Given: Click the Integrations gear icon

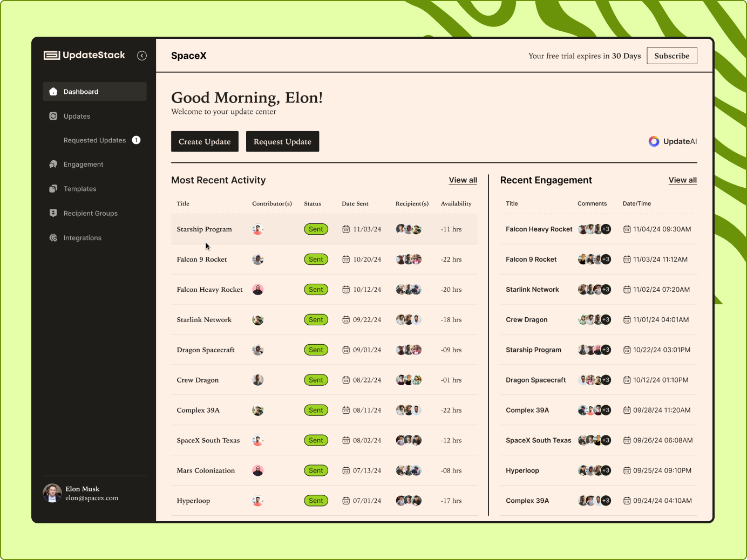Looking at the screenshot, I should [x=53, y=238].
